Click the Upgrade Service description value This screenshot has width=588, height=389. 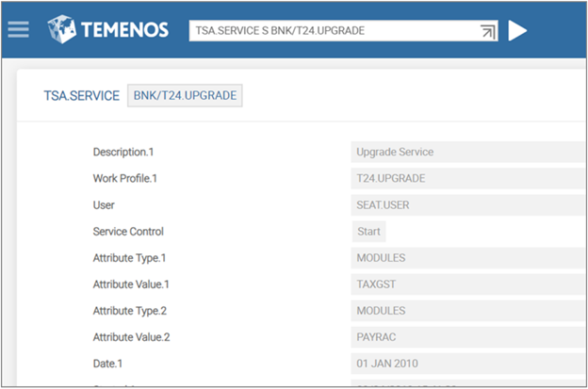click(x=395, y=152)
